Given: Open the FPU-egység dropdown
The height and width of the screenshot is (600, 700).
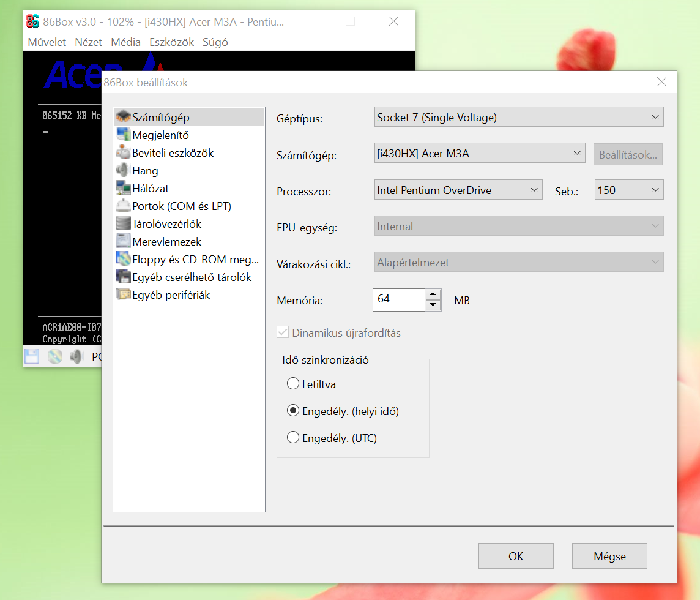Looking at the screenshot, I should point(519,226).
